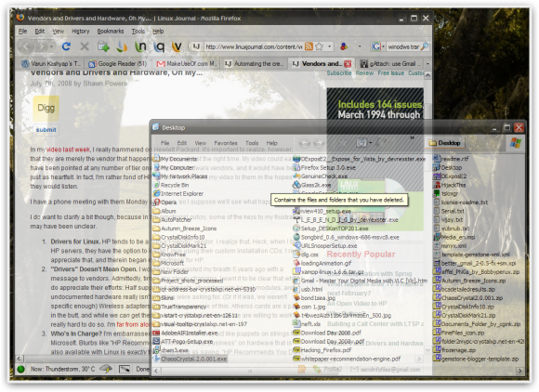Click the Firefox Back arrow button
Image resolution: width=539 pixels, height=392 pixels.
click(x=26, y=46)
